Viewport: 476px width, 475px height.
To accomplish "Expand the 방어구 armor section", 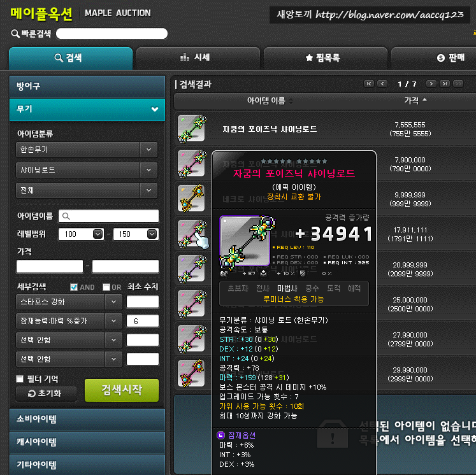I will pyautogui.click(x=87, y=87).
